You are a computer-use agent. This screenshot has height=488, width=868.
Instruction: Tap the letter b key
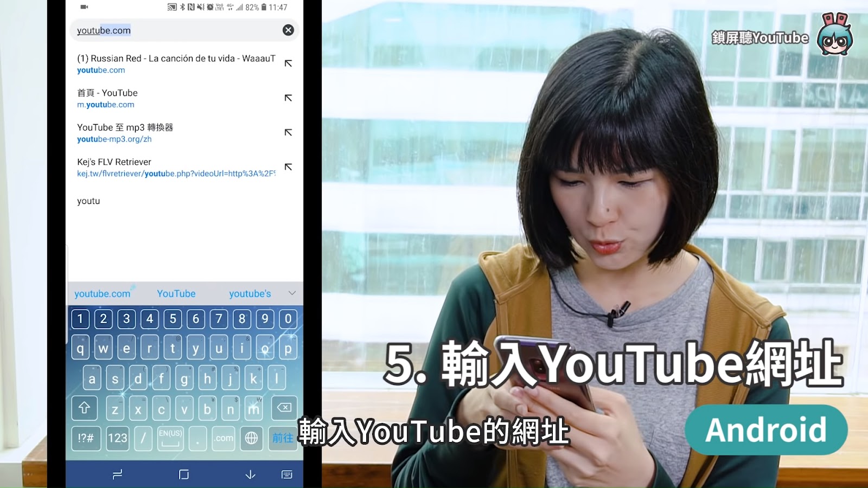click(207, 409)
